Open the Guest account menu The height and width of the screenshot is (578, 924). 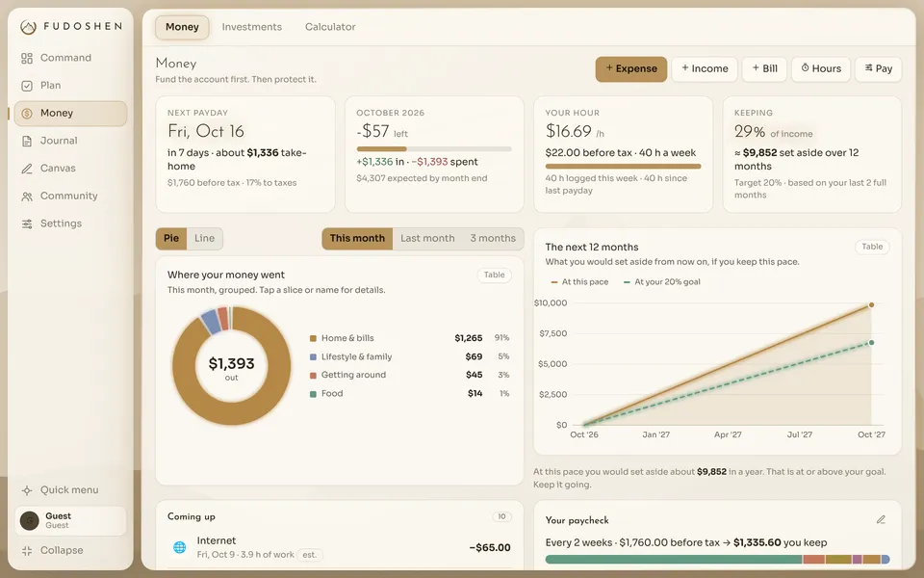[x=70, y=521]
